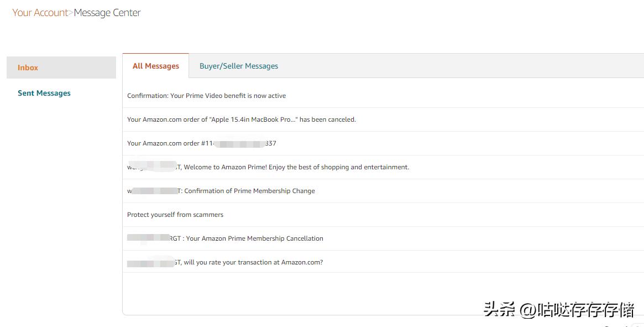
Task: Click the Message Center breadcrumb text
Action: (x=107, y=13)
